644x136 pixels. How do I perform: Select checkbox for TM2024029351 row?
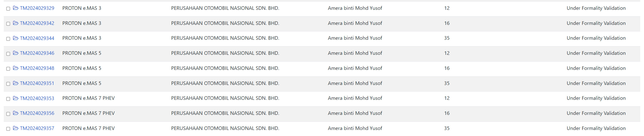pos(8,84)
